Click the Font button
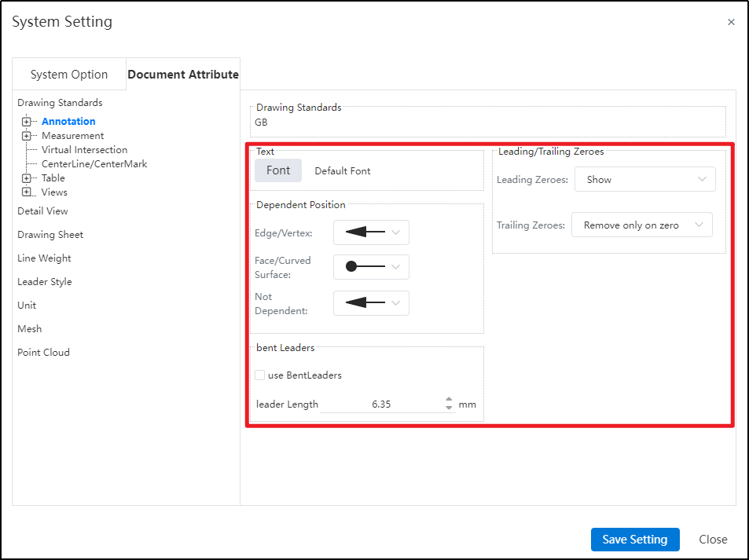The image size is (749, 560). pos(278,170)
